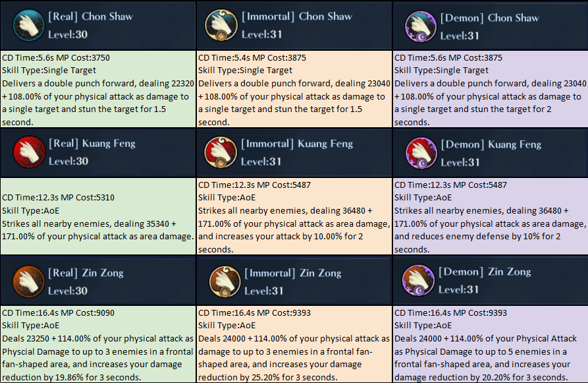Select the [Immortal] Zin Zong skill icon
The height and width of the screenshot is (383, 588).
coord(223,281)
